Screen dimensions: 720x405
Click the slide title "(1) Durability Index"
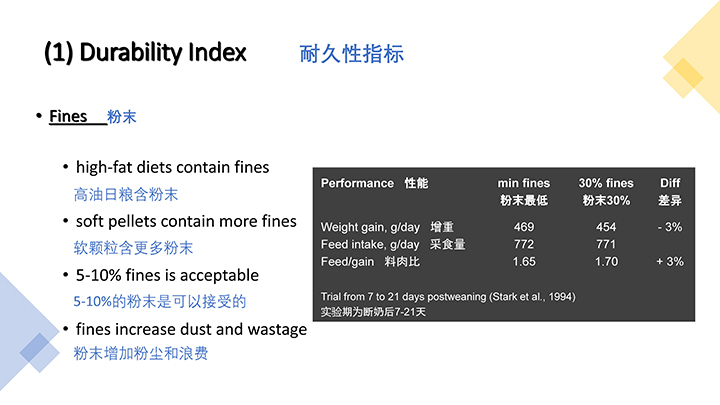[x=145, y=53]
